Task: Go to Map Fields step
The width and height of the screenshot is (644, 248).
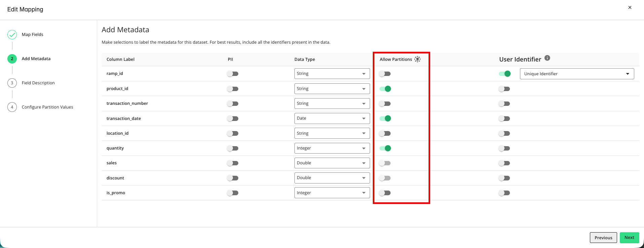Action: point(33,35)
